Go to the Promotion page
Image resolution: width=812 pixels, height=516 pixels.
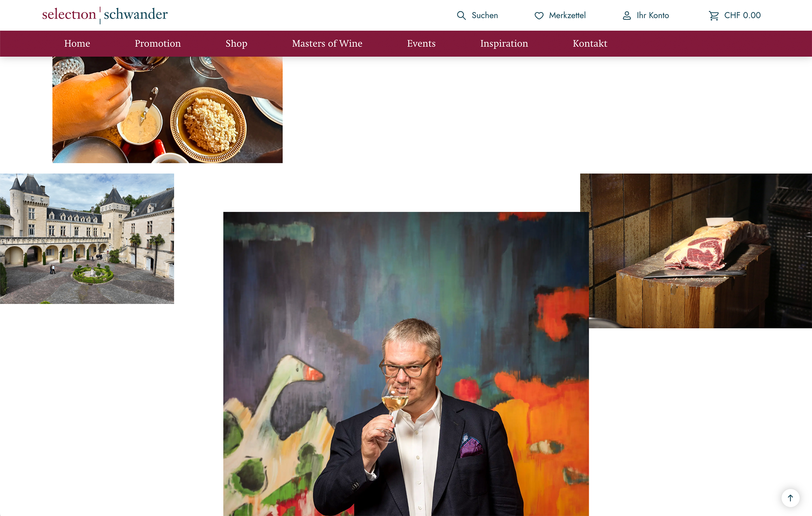pyautogui.click(x=158, y=43)
